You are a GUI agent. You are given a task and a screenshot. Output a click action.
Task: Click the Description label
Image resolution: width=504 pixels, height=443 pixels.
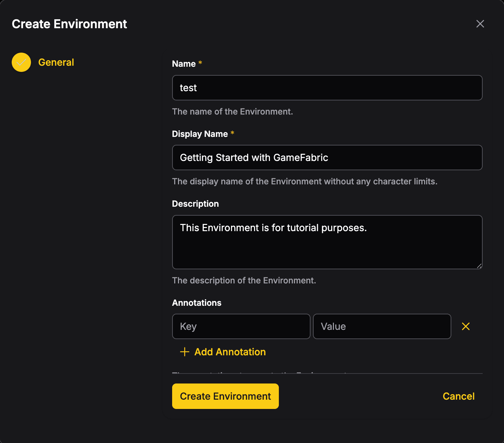click(x=195, y=204)
